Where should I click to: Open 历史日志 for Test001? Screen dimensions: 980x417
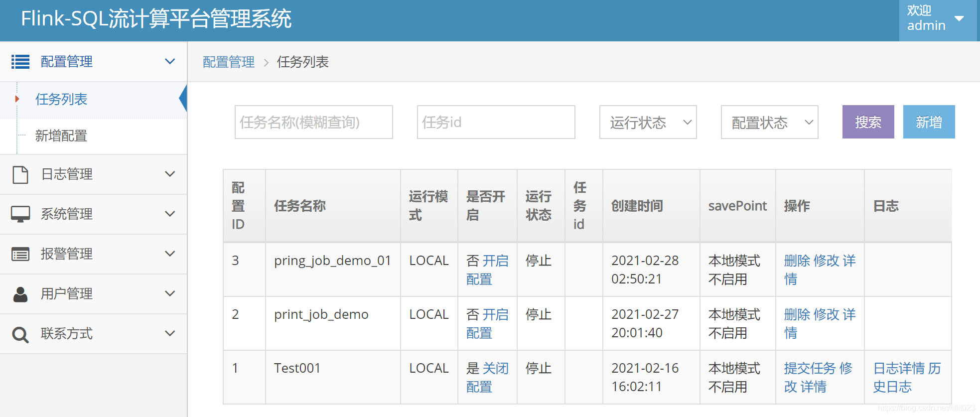point(907,378)
